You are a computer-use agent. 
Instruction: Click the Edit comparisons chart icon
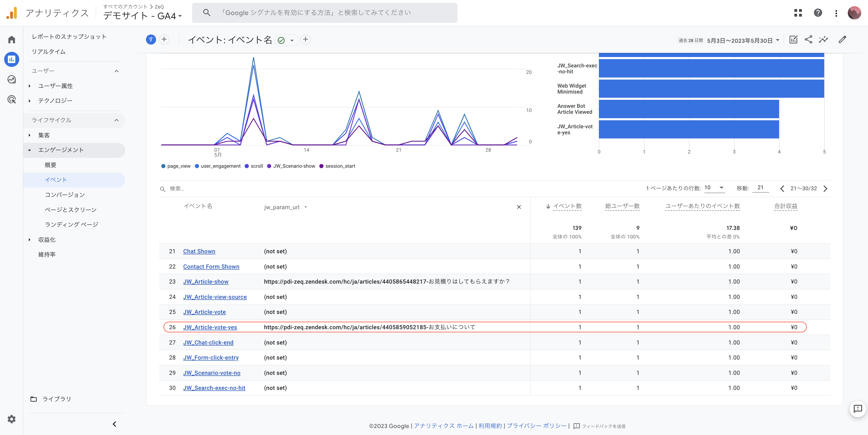(793, 40)
